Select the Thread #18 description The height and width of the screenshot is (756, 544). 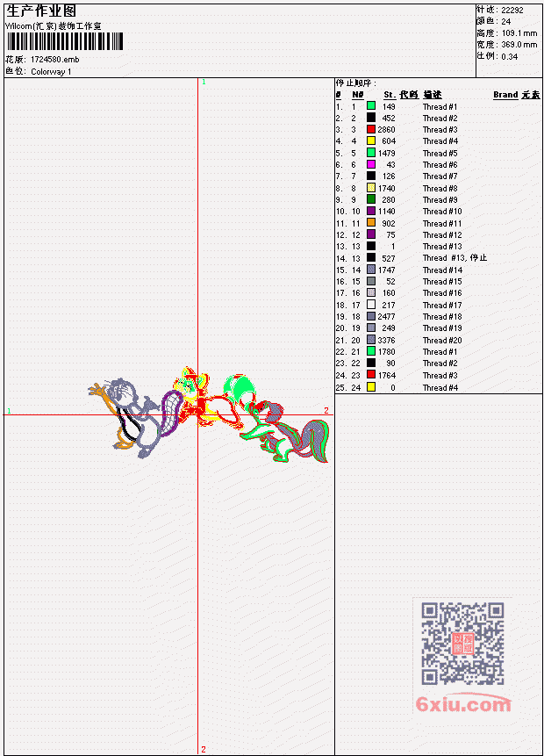[442, 317]
